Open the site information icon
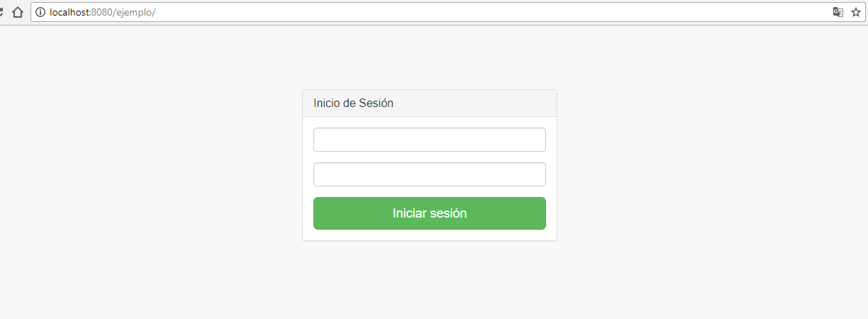Image resolution: width=868 pixels, height=319 pixels. click(40, 12)
